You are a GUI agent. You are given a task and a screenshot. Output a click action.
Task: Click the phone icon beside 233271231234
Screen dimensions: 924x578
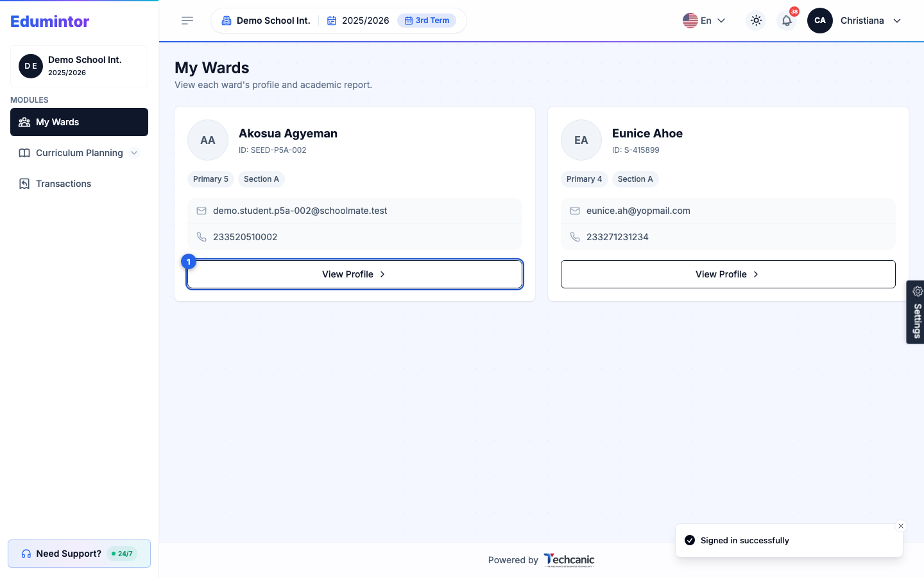[575, 237]
